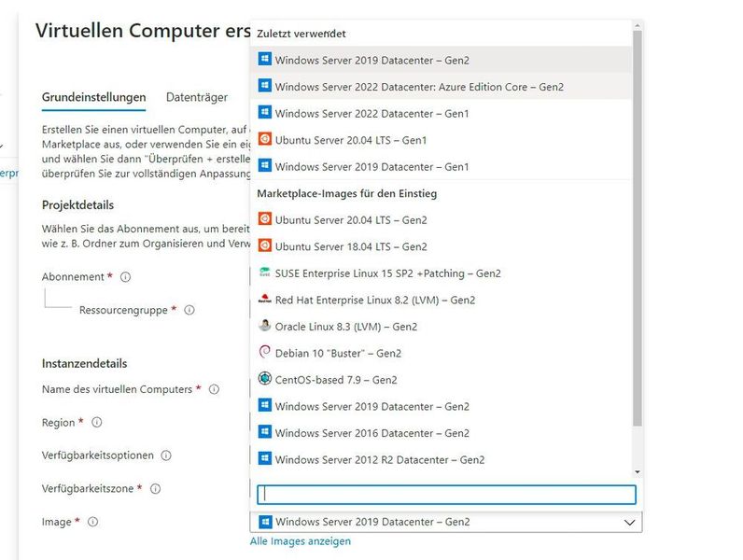Viewport: 743px width, 560px height.
Task: Open the Grundeinstellungen tab
Action: (x=94, y=97)
